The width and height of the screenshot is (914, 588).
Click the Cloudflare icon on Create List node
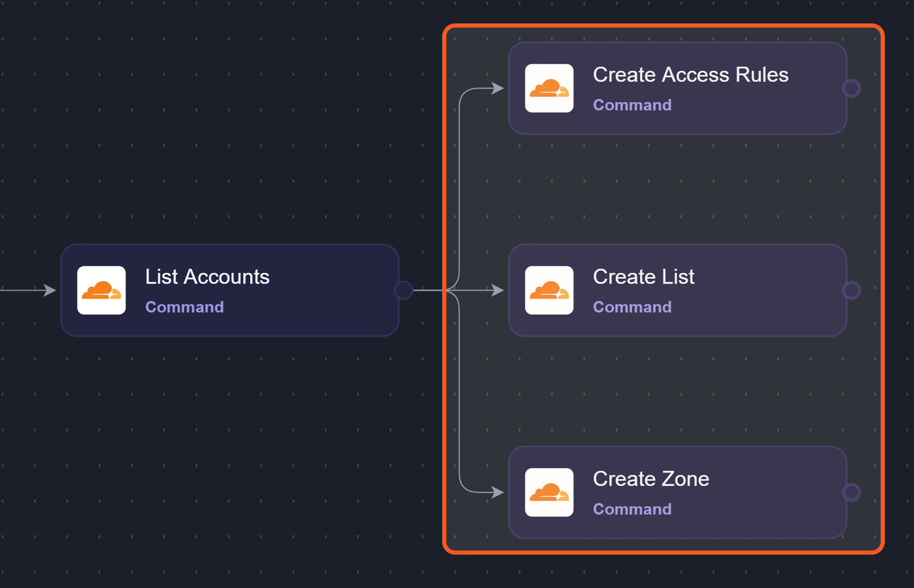tap(549, 290)
